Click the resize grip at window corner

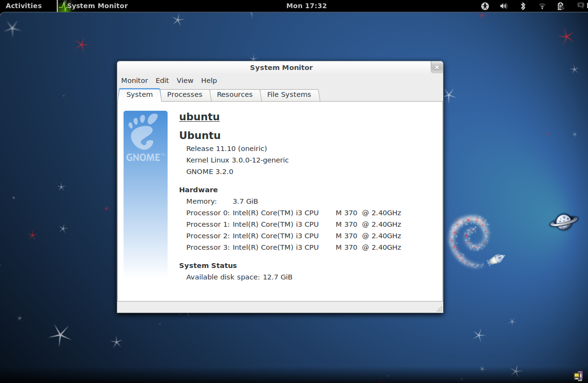pos(439,309)
